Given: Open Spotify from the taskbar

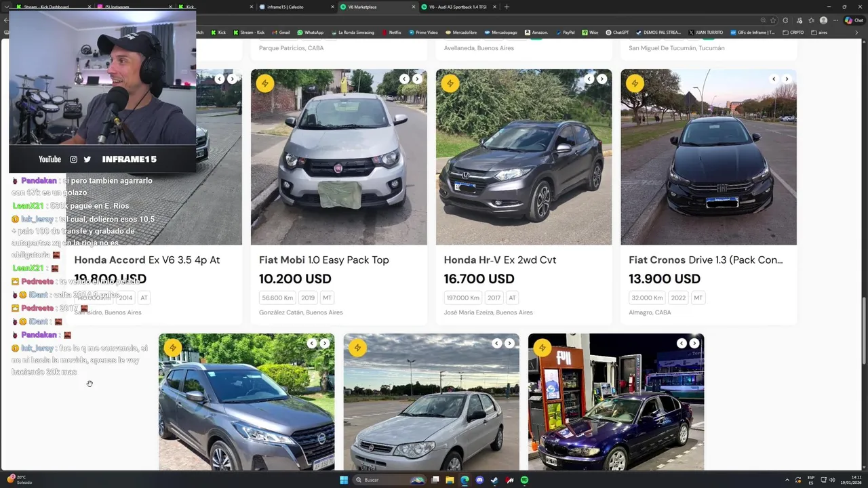Looking at the screenshot, I should [524, 480].
